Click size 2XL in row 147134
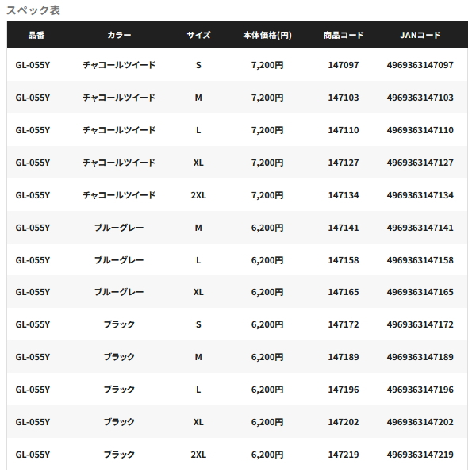The image size is (476, 476). pos(198,195)
